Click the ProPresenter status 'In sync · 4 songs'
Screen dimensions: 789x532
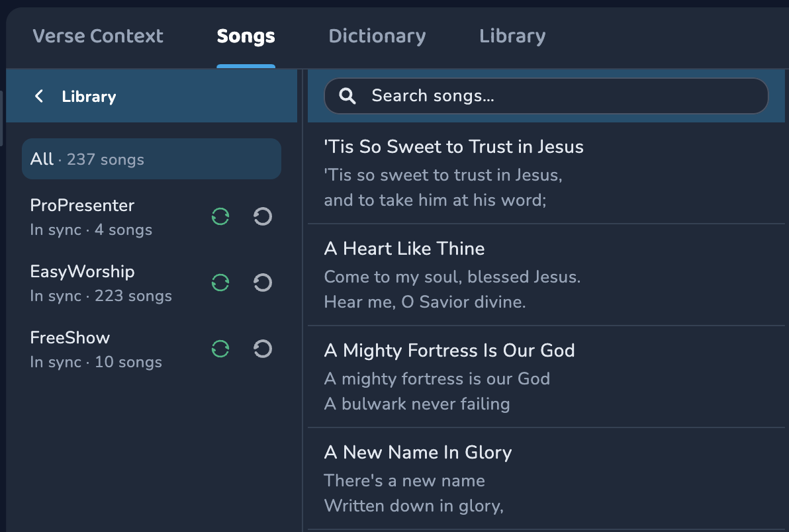91,230
